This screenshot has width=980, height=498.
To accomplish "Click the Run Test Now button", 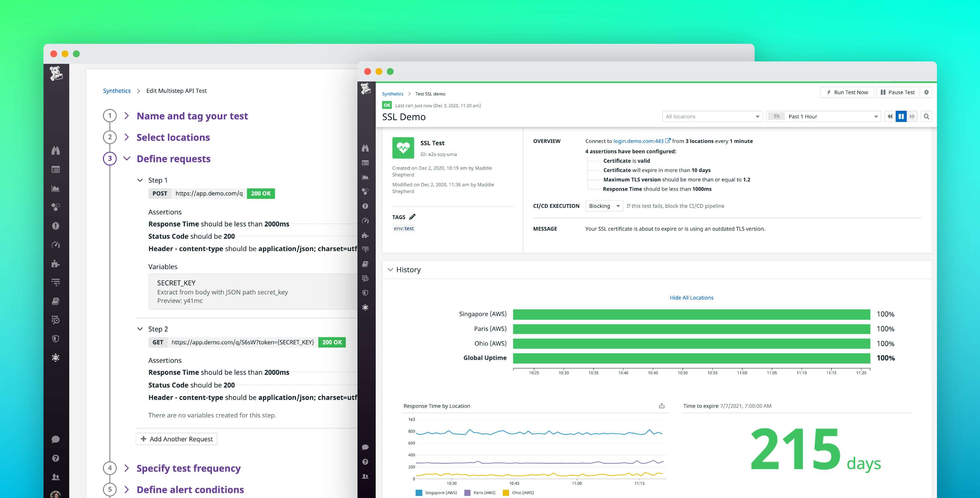I will 847,92.
